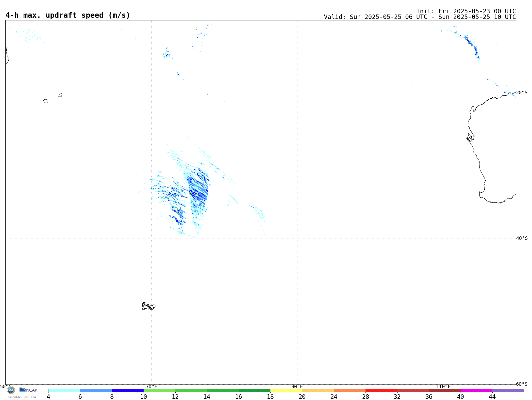Screen dimensions: 532x400
Task: Click the magenta 40-44 colorbar swatch
Action: pos(477,391)
